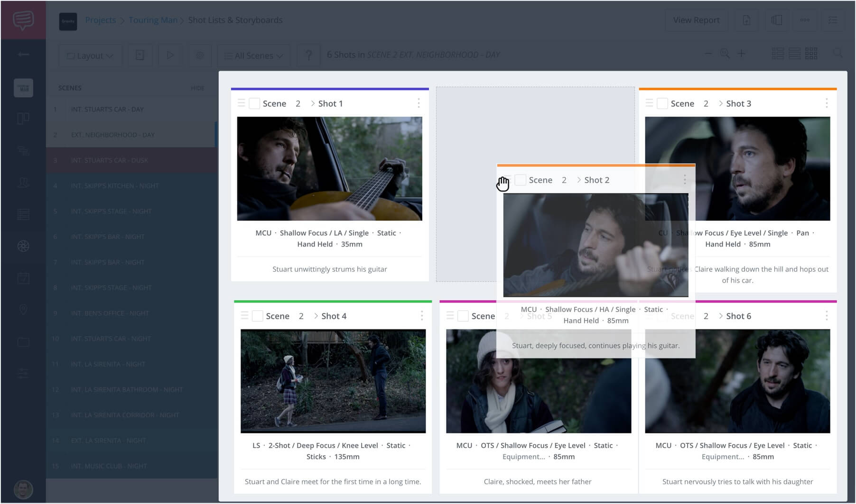Screen dimensions: 856x504
Task: Zoom in with the plus icon
Action: [742, 54]
